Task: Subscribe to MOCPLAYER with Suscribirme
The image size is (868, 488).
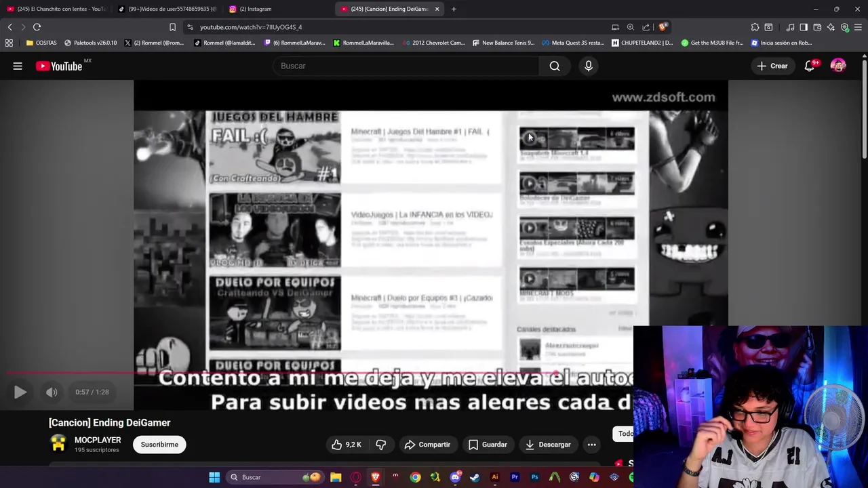Action: (159, 445)
